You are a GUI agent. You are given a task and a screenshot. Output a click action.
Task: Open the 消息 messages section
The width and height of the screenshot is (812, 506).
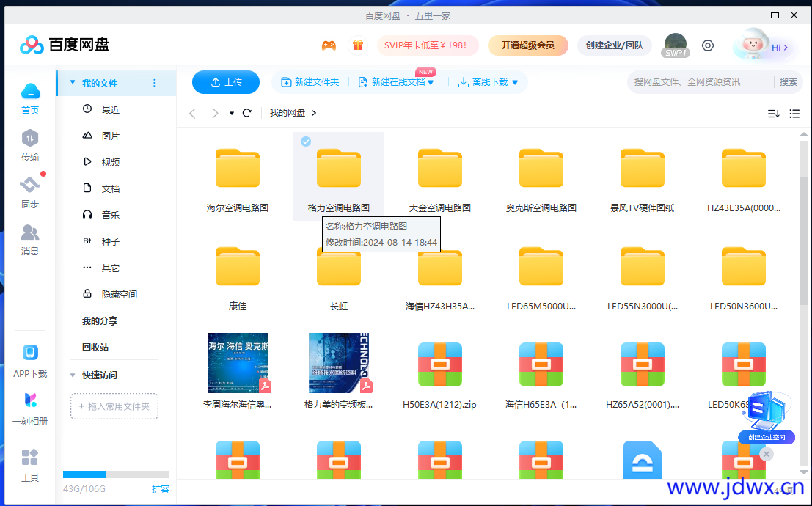coord(30,239)
